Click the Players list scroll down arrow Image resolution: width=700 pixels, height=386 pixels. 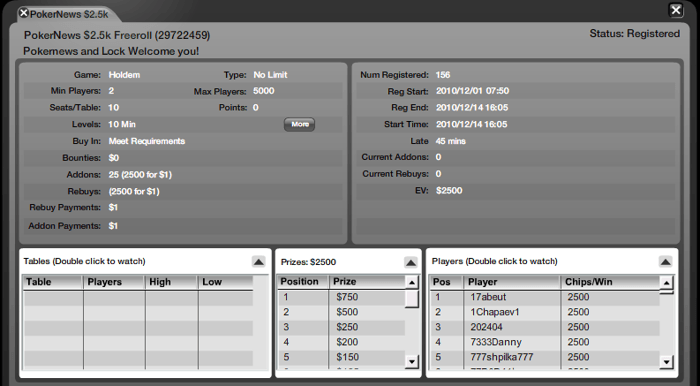click(x=666, y=361)
